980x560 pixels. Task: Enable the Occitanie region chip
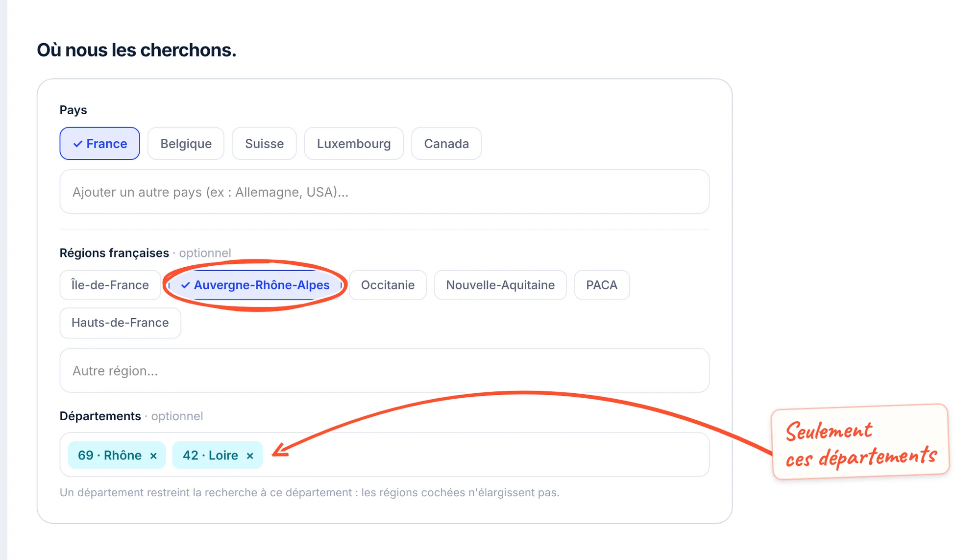point(388,285)
